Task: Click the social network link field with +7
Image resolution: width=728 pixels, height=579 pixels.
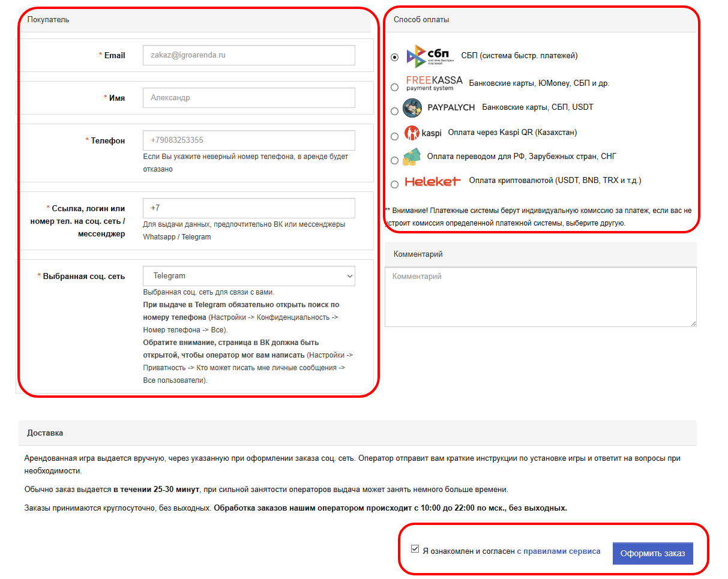Action: [249, 208]
